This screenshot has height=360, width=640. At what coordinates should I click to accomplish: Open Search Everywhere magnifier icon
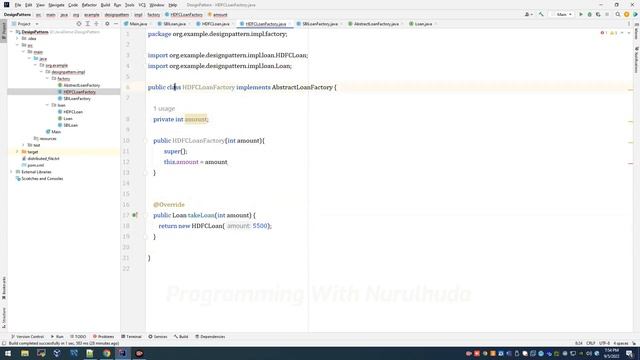coord(618,14)
